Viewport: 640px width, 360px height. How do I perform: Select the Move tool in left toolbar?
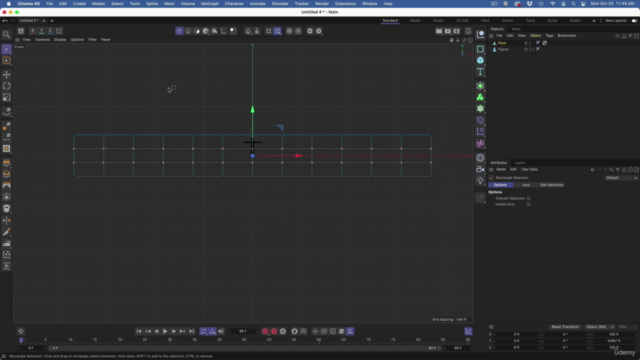[x=7, y=74]
